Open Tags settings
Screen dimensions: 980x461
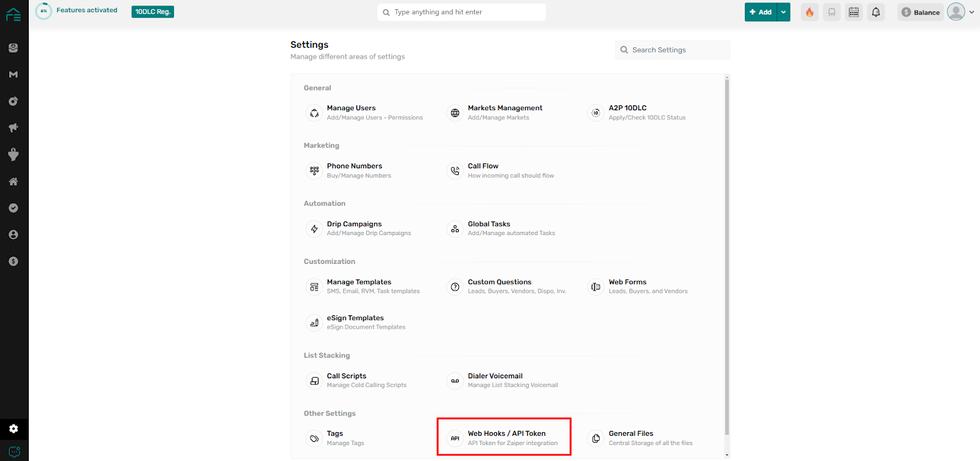pos(336,438)
